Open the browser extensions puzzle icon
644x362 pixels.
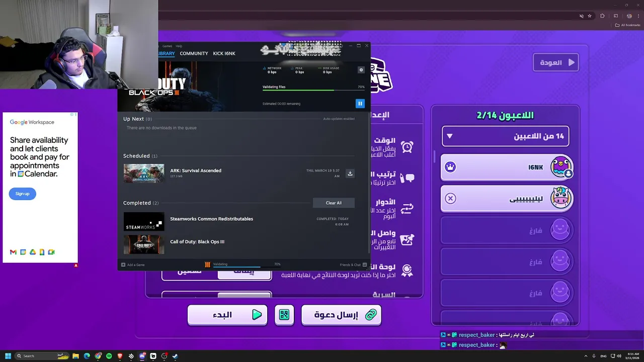tap(602, 16)
